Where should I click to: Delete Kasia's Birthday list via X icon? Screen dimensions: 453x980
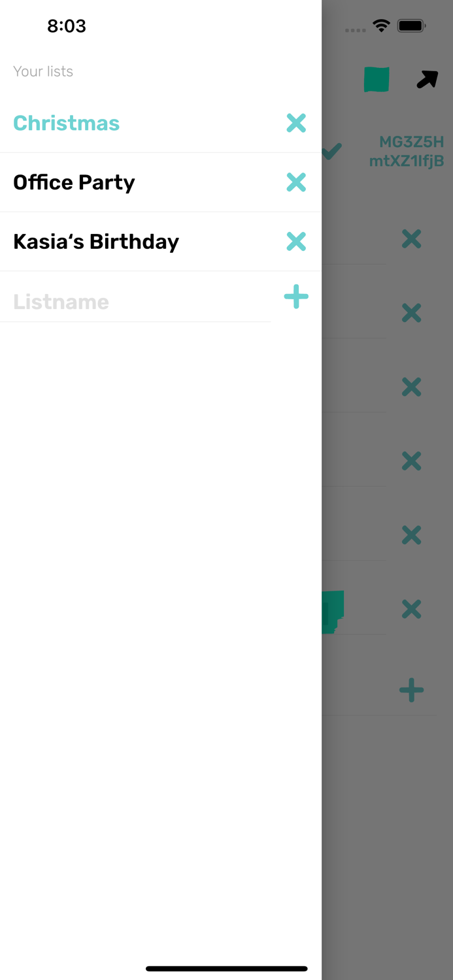[296, 242]
